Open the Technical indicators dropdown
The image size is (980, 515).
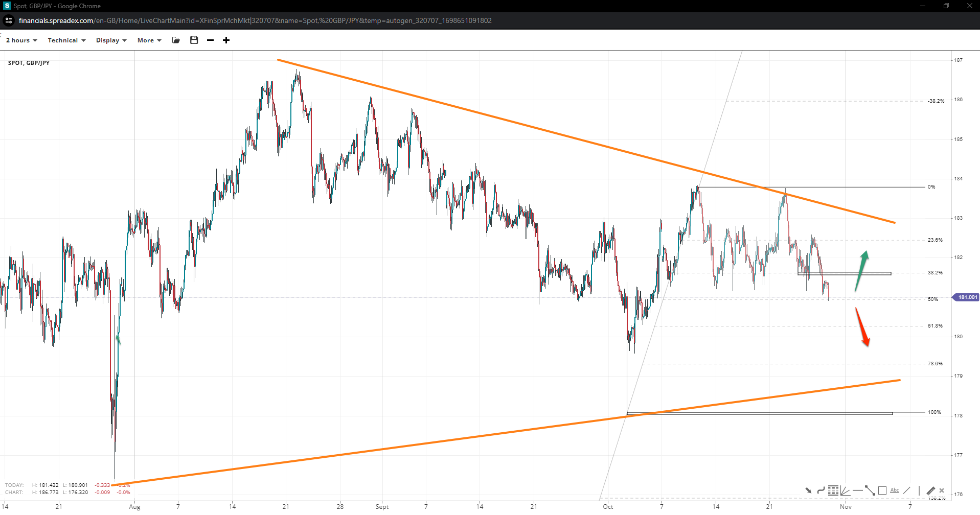(x=66, y=40)
